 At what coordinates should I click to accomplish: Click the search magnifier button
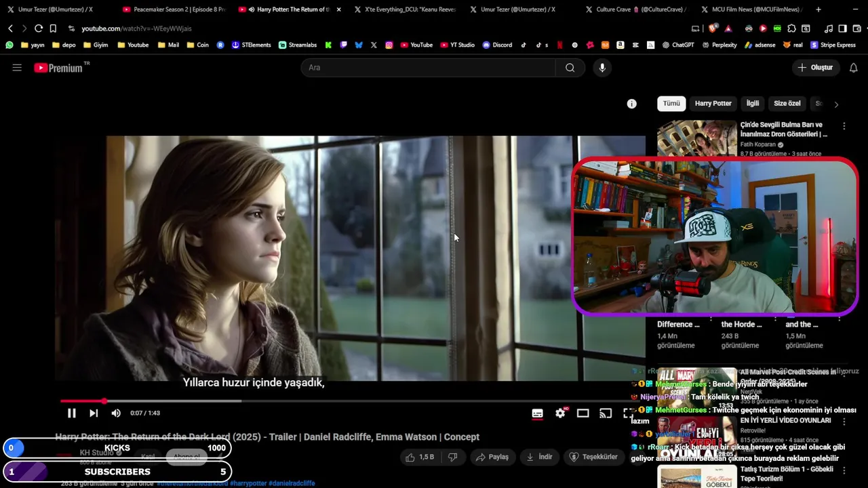pos(570,68)
